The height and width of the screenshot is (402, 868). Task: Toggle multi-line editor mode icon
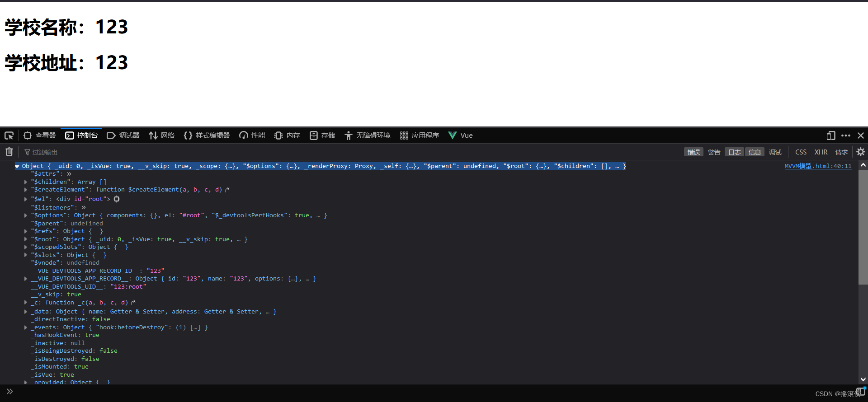click(860, 391)
